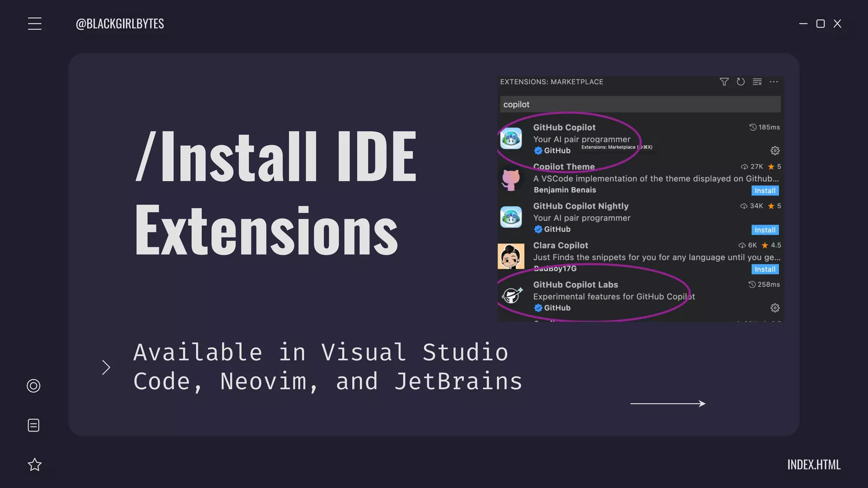The image size is (868, 488).
Task: Click the star favorite sidebar icon
Action: [35, 465]
